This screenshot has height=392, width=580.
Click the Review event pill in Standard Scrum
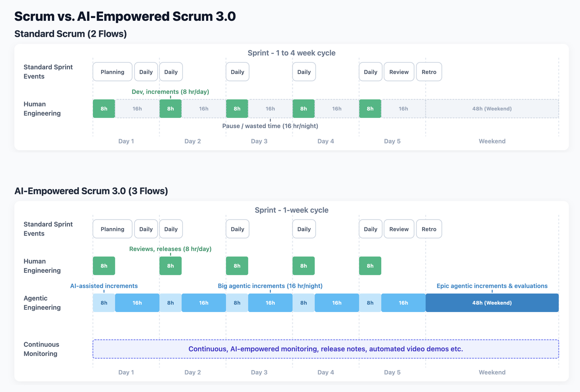(399, 72)
